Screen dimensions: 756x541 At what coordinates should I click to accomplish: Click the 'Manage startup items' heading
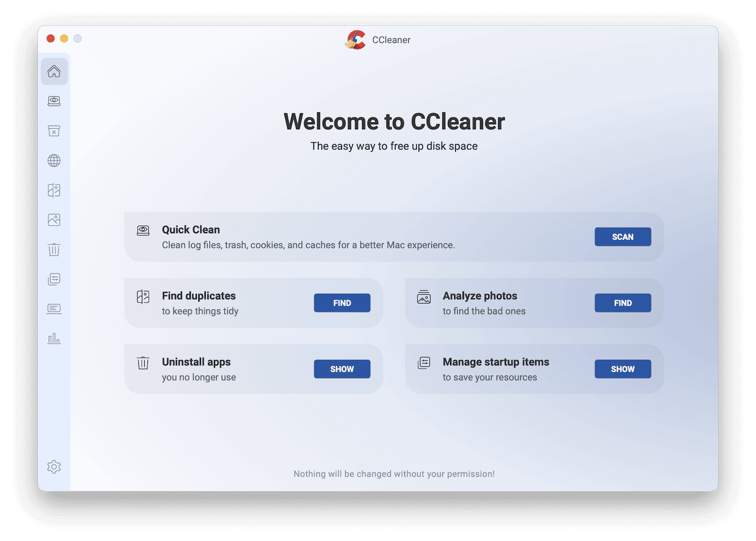[496, 362]
